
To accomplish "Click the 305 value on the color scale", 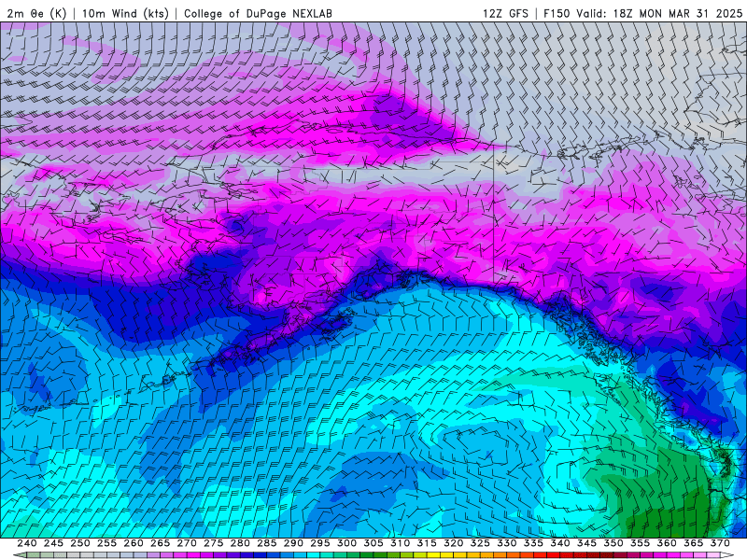I will coord(373,543).
